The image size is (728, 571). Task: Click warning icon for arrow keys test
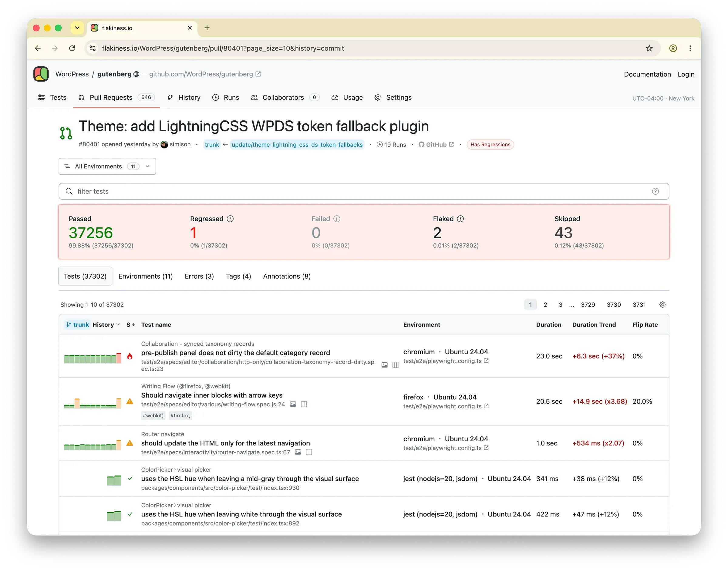pos(130,401)
